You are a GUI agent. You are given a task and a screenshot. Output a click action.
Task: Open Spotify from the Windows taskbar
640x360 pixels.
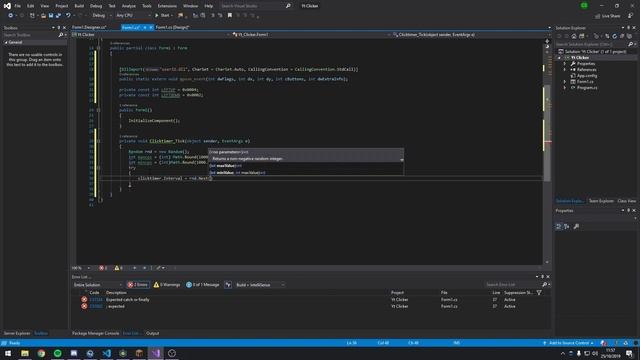(58, 353)
